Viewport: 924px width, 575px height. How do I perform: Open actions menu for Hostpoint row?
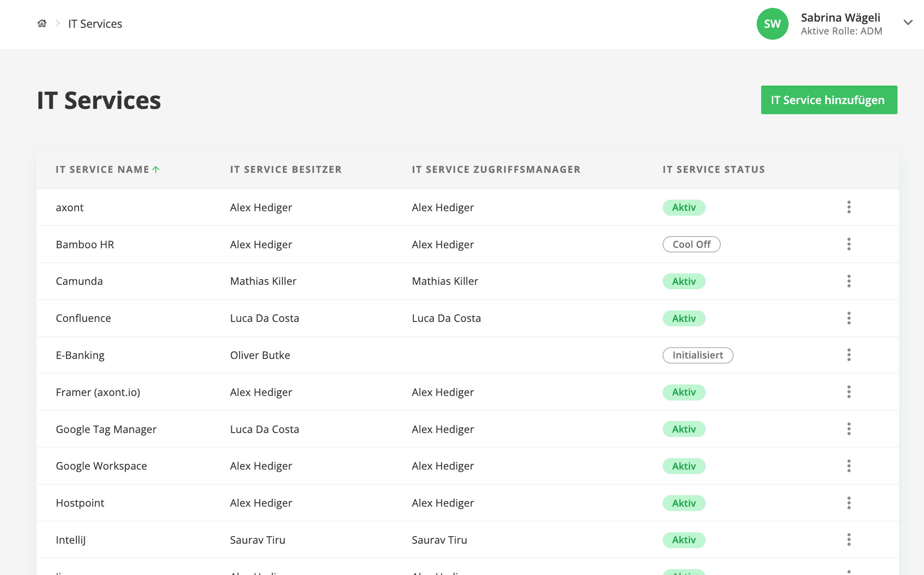pyautogui.click(x=849, y=503)
